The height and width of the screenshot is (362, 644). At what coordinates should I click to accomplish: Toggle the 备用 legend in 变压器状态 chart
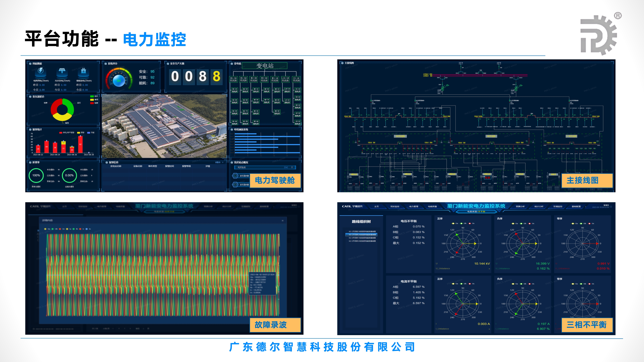(94, 100)
